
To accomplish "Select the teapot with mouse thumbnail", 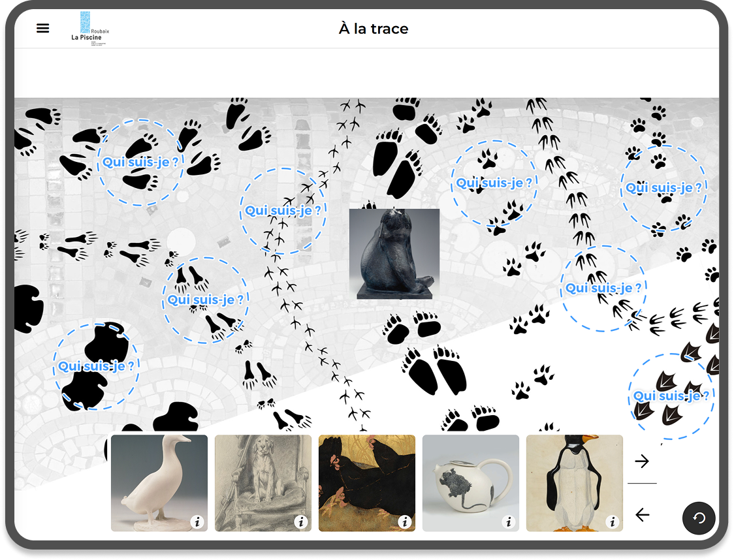I will [x=470, y=483].
